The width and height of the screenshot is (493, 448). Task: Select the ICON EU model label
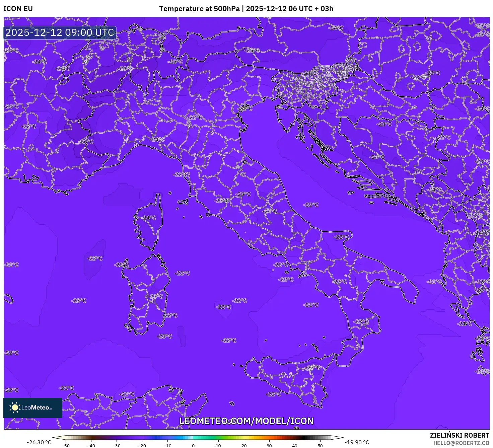(x=17, y=9)
